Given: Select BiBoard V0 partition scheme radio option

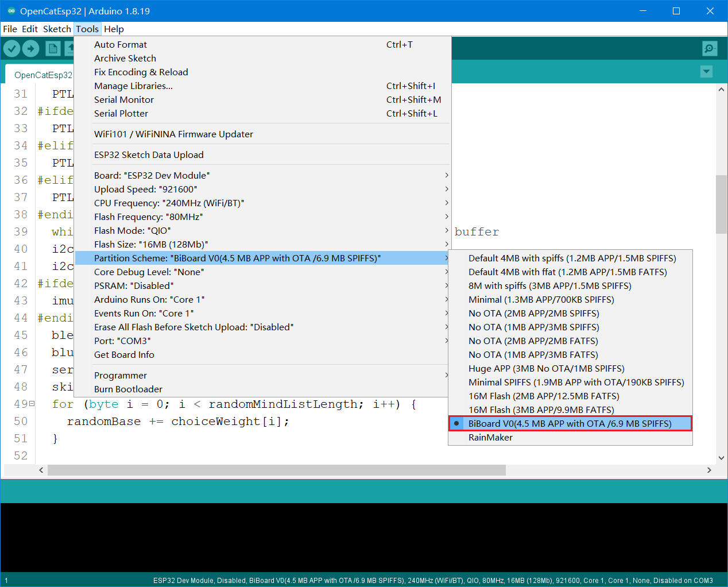Looking at the screenshot, I should [x=570, y=423].
